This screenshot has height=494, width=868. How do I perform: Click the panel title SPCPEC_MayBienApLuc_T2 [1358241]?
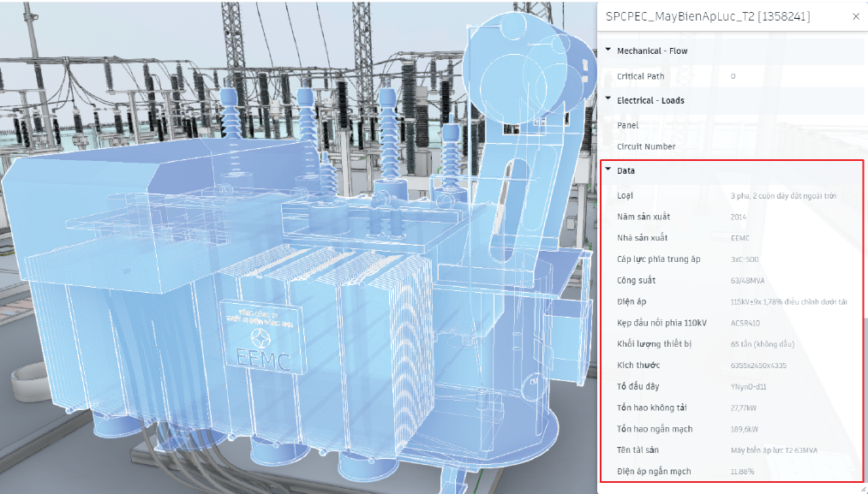(x=708, y=16)
